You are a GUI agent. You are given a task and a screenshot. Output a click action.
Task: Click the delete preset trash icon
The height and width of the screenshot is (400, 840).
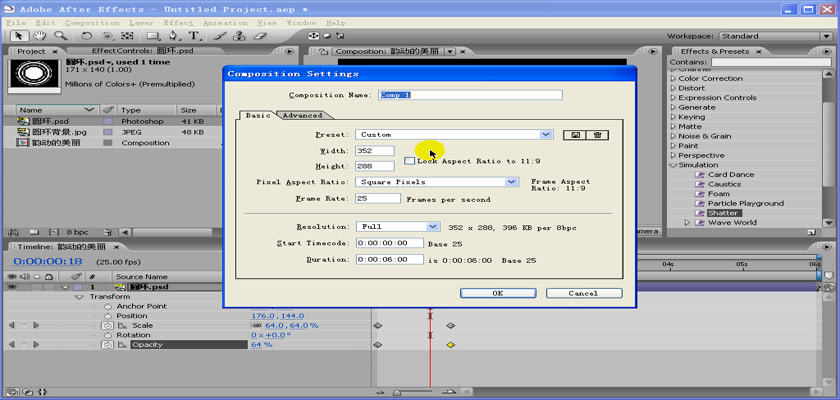tap(597, 135)
